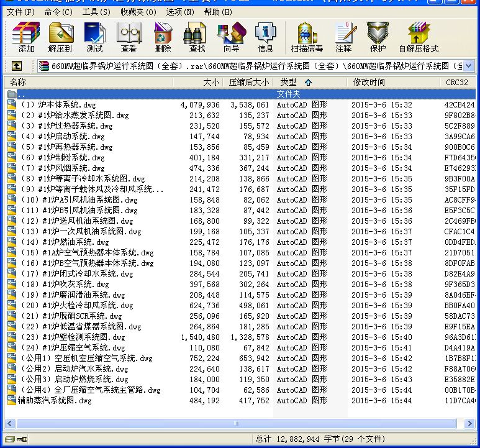
Task: Click the archive path address field
Action: (251, 65)
